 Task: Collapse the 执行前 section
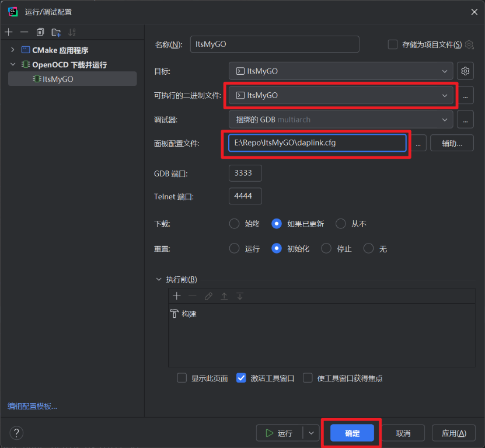point(159,279)
